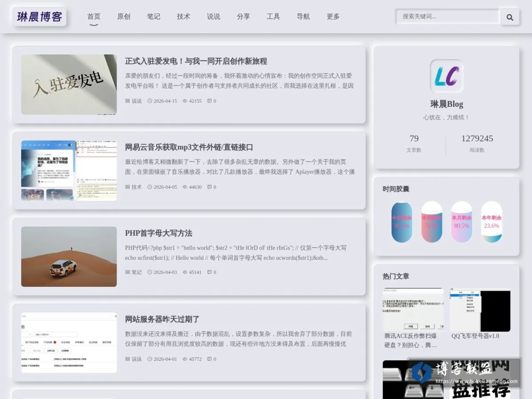Click clock icon next to 2026-04-01
This screenshot has height=399, width=532.
coord(150,359)
